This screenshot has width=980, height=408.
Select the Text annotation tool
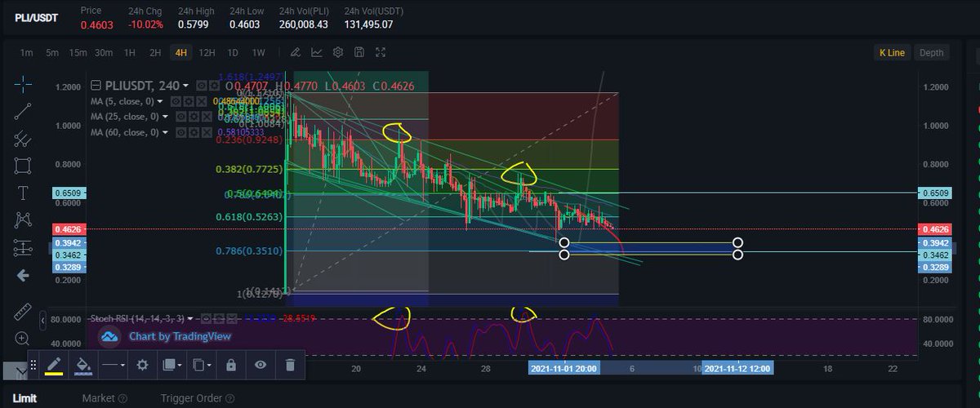click(24, 193)
